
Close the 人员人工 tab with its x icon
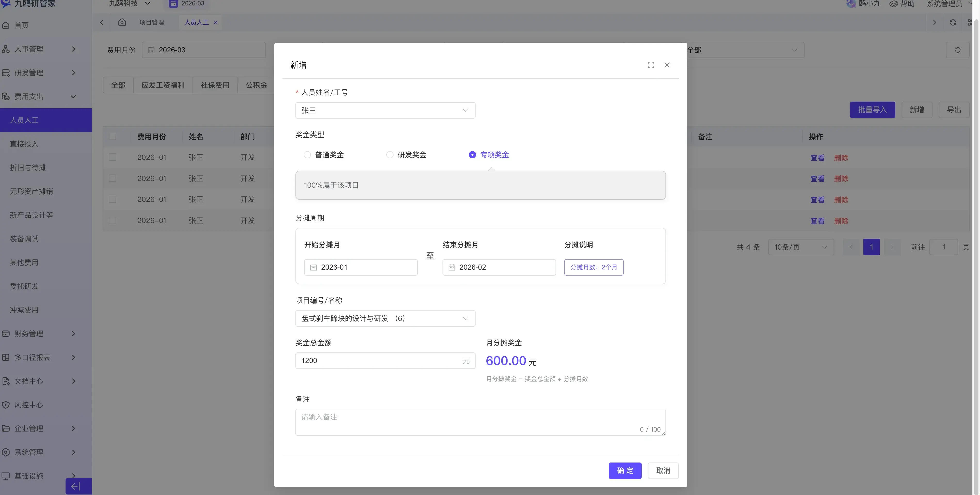pyautogui.click(x=216, y=22)
